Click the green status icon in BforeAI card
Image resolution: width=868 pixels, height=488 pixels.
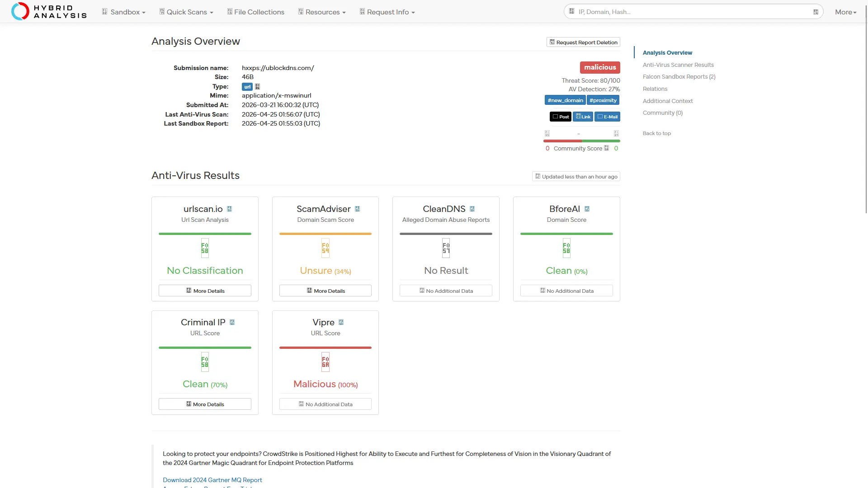point(566,248)
